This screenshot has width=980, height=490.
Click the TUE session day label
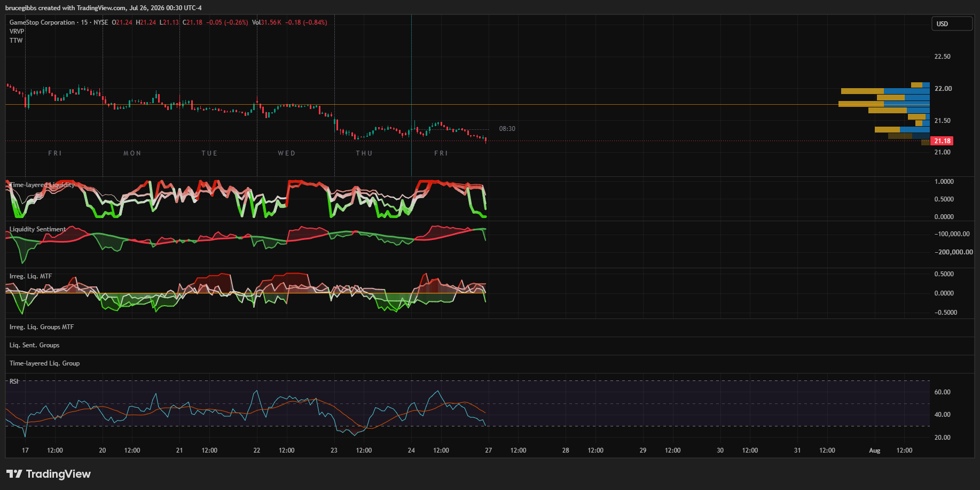(209, 153)
